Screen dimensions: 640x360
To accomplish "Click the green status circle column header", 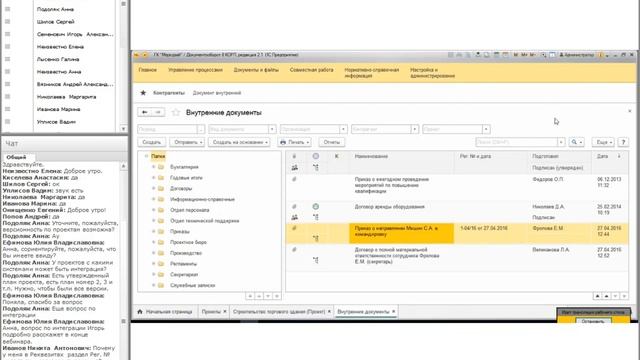I will (x=316, y=156).
